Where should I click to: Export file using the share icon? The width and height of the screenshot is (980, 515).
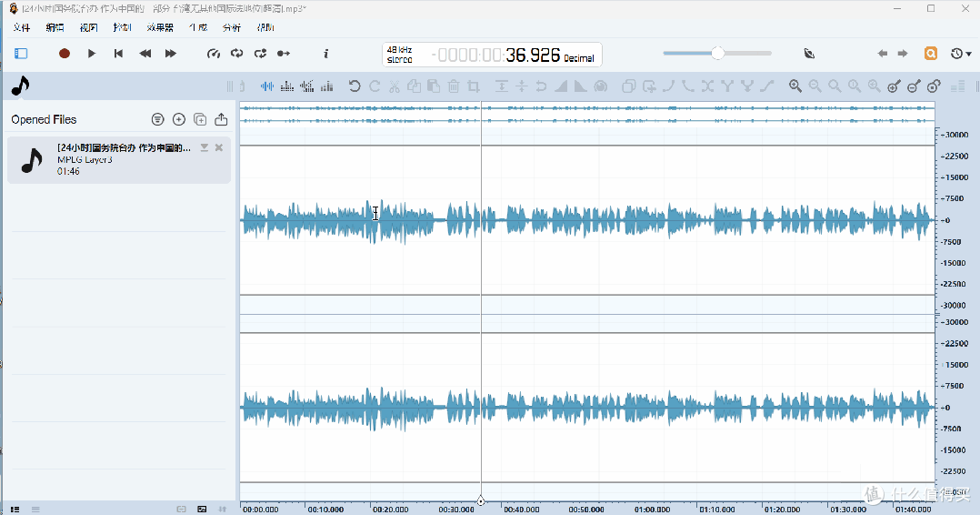pos(221,119)
